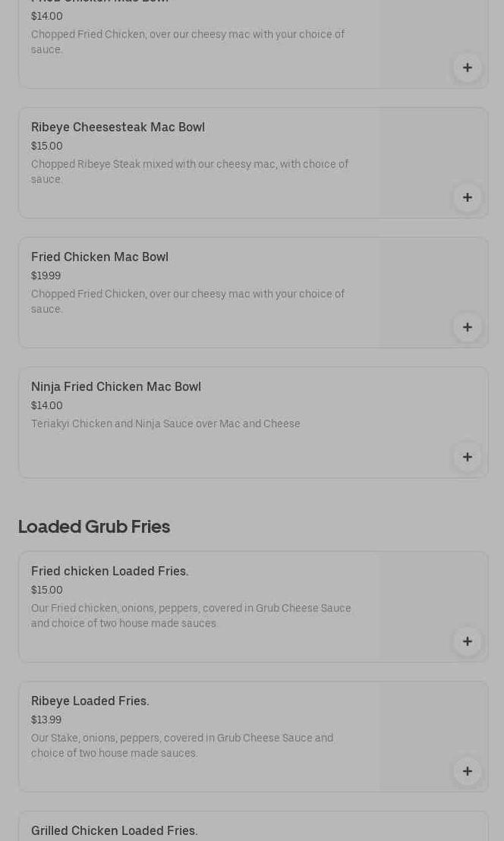Add Ninja Fried Chicken Mac Bowl to order

click(467, 457)
